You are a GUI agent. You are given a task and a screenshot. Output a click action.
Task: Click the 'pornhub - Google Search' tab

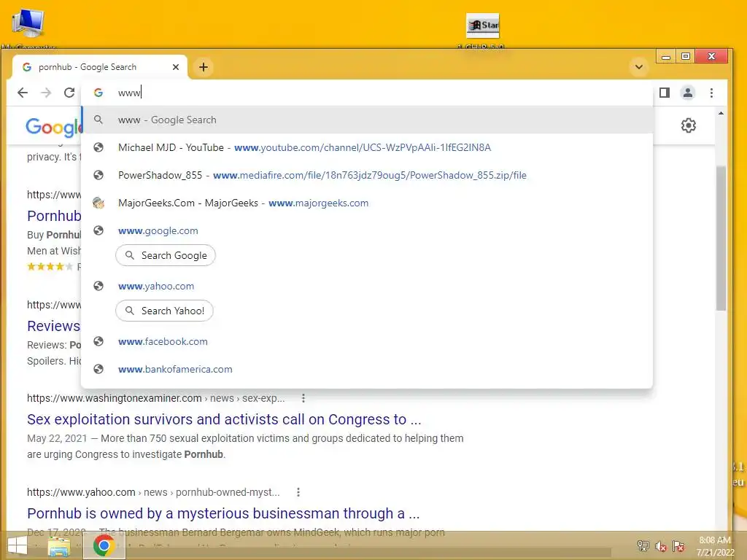click(x=100, y=67)
